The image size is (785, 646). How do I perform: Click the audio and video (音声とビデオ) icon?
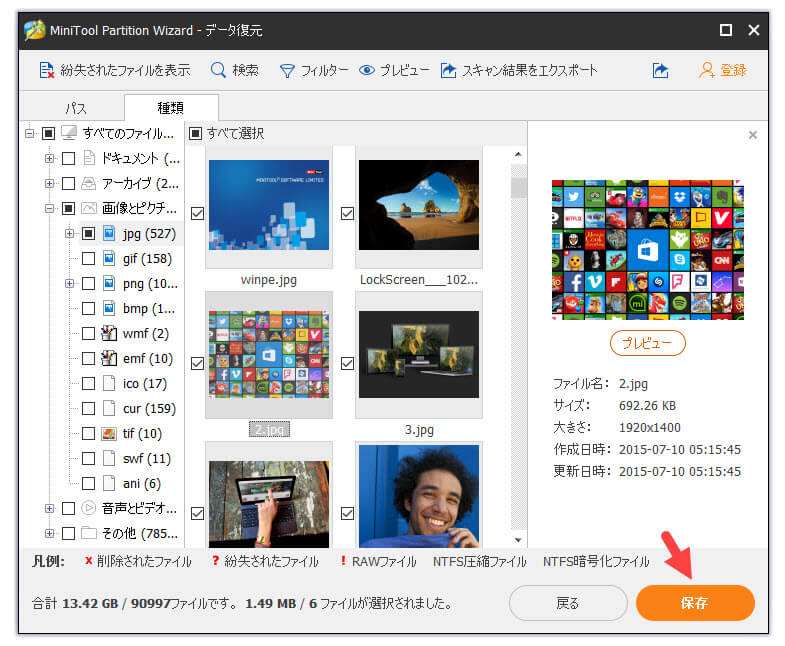(x=89, y=508)
